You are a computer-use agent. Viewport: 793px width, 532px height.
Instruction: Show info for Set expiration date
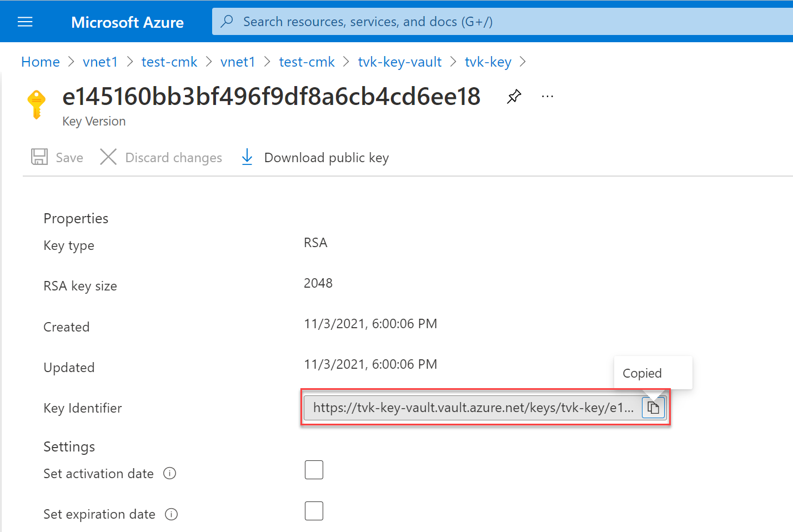pos(172,514)
